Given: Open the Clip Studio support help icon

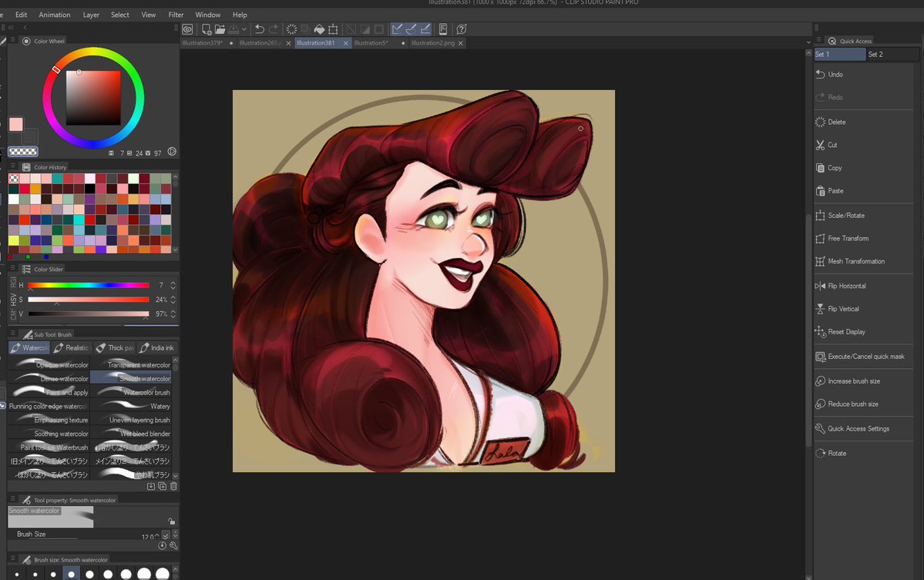Looking at the screenshot, I should coord(462,28).
